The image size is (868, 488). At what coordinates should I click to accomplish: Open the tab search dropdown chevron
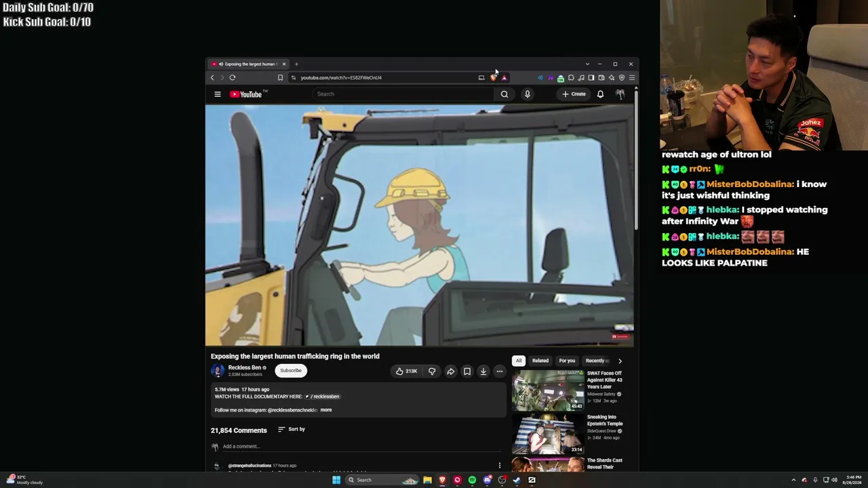coord(587,64)
